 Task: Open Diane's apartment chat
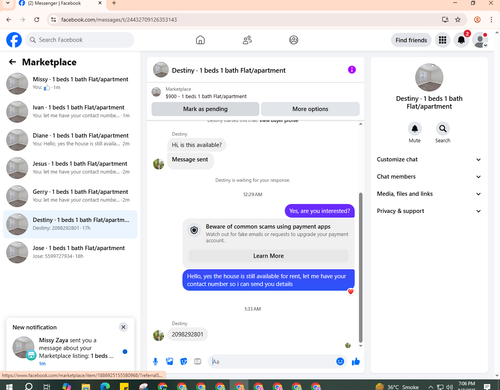[70, 140]
